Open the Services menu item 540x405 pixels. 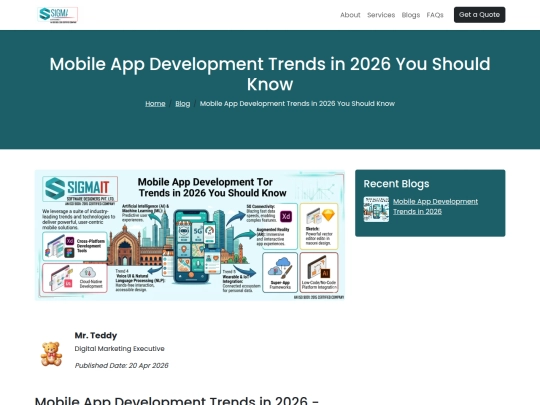[381, 15]
